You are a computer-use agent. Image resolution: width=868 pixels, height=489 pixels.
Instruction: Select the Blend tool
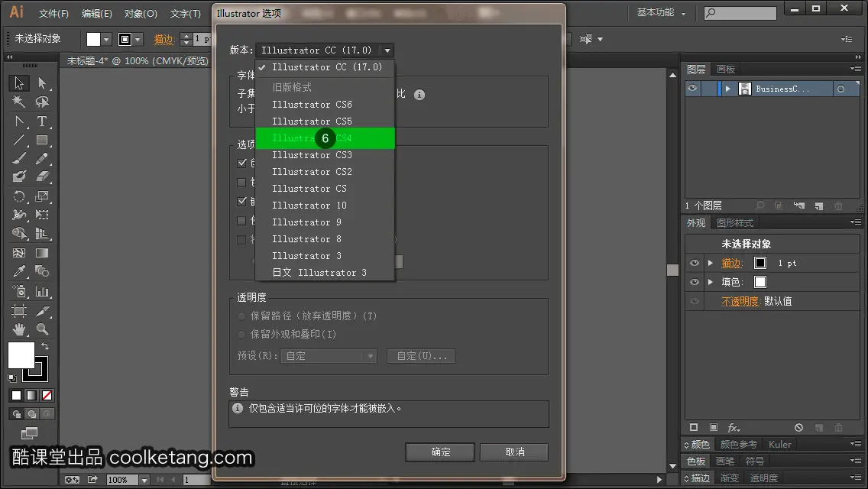pyautogui.click(x=42, y=271)
